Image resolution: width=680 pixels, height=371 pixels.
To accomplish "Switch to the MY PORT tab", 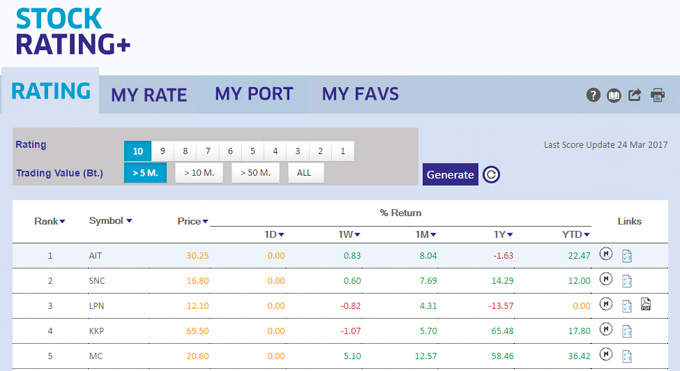I will 254,94.
